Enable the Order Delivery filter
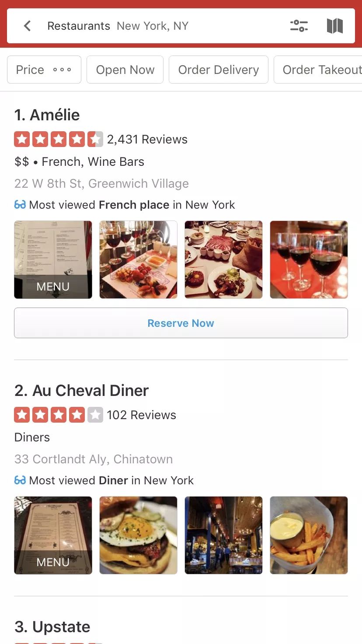Screen dimensions: 362x644 click(x=219, y=70)
